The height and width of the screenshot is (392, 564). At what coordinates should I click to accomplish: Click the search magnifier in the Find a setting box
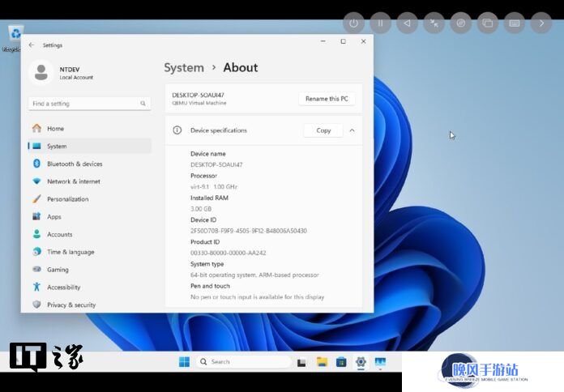pyautogui.click(x=143, y=104)
